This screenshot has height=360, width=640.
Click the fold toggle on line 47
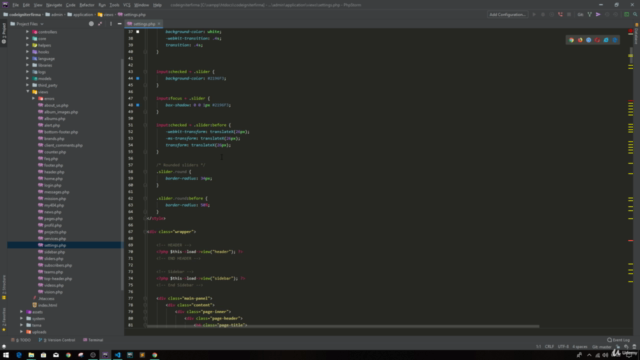coord(145,98)
